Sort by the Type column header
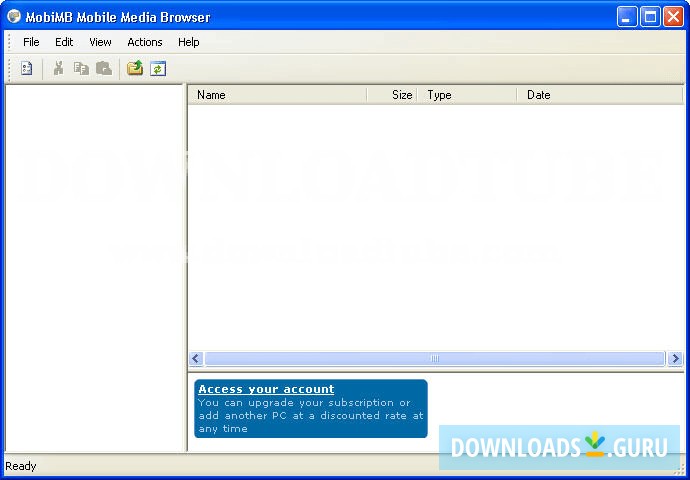 click(x=467, y=95)
